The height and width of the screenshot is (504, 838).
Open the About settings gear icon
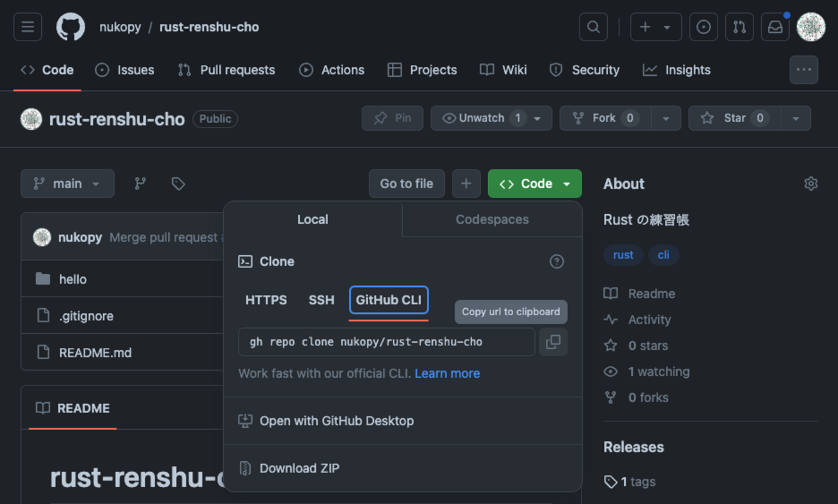tap(811, 184)
